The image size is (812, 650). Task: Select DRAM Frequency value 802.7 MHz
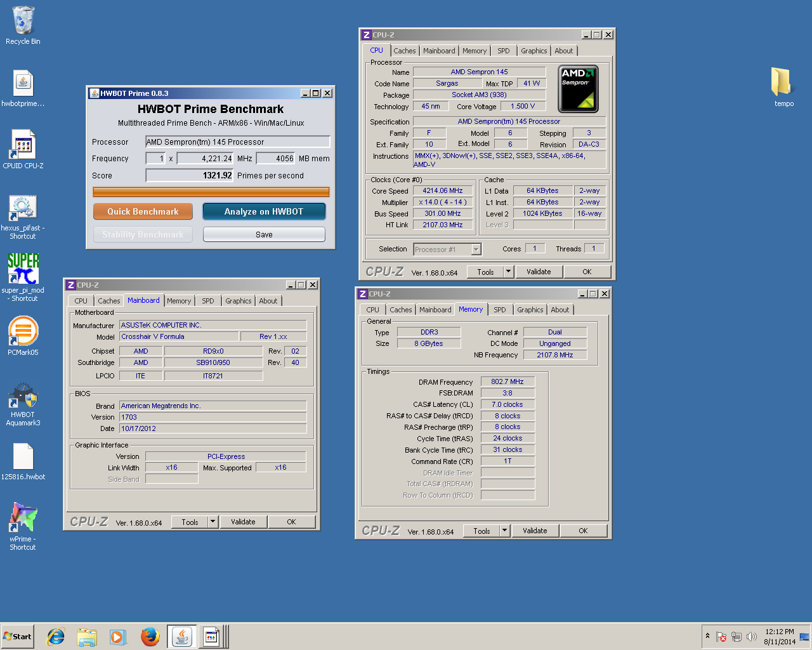tap(507, 381)
